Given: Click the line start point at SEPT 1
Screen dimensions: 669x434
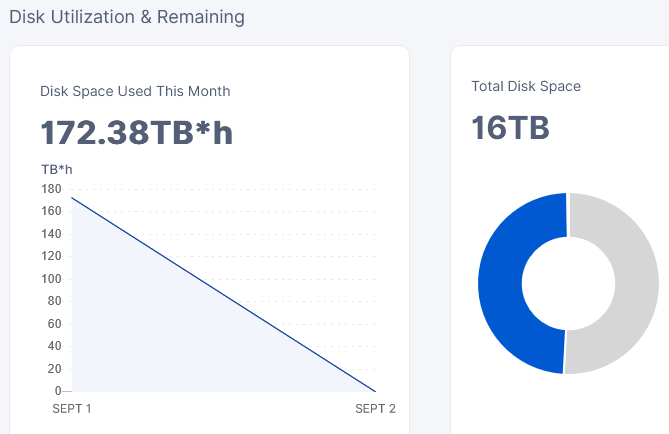Looking at the screenshot, I should 72,198.
